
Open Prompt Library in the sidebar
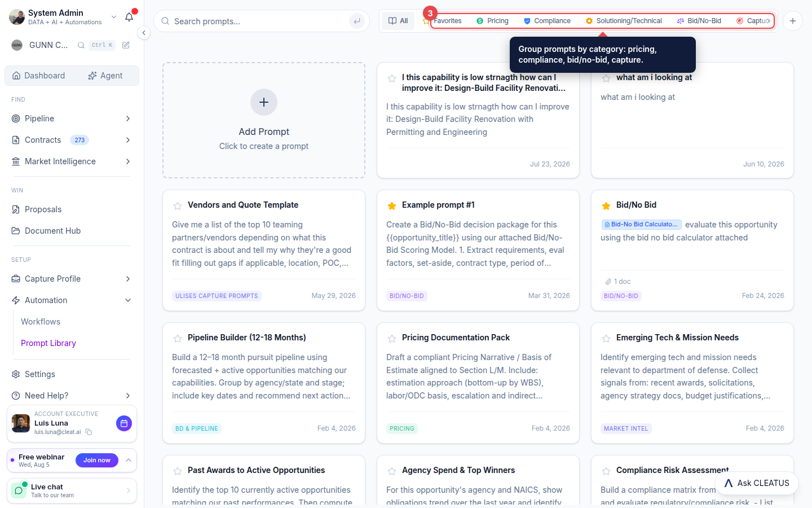tap(48, 343)
